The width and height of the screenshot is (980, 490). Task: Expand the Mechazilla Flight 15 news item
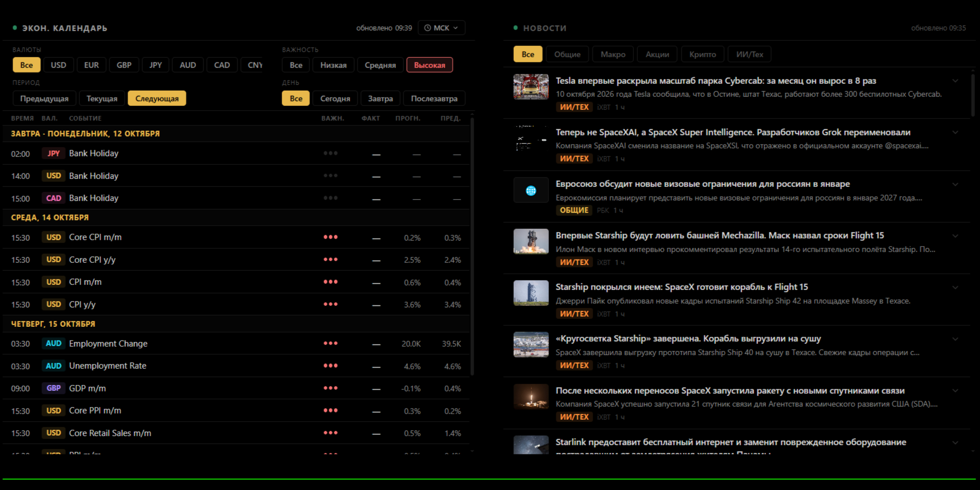point(955,236)
